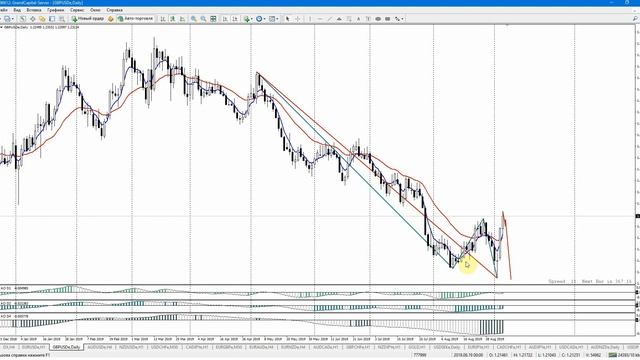Expand the new chart dropdown arrow
The image size is (640, 360).
13,19
